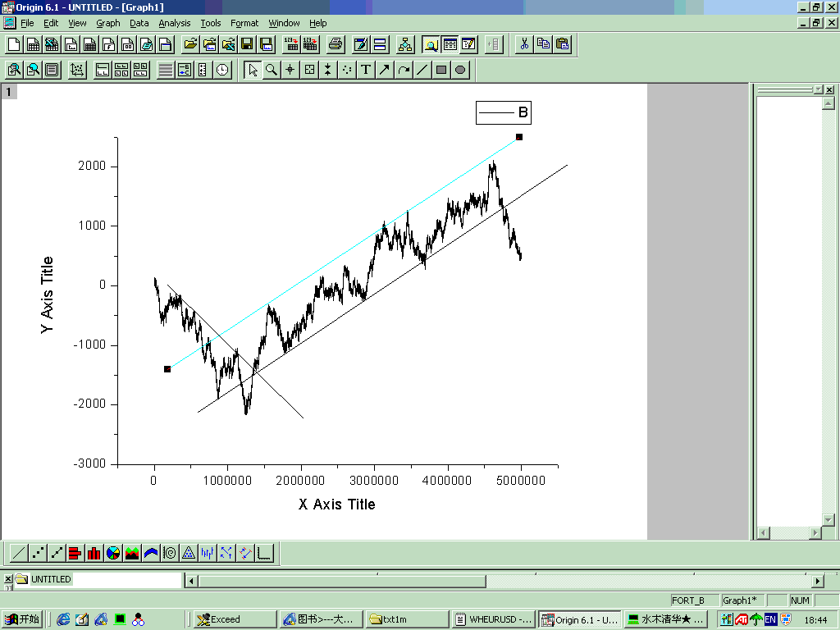Click the Start button on taskbar
This screenshot has height=630, width=840.
(x=22, y=619)
